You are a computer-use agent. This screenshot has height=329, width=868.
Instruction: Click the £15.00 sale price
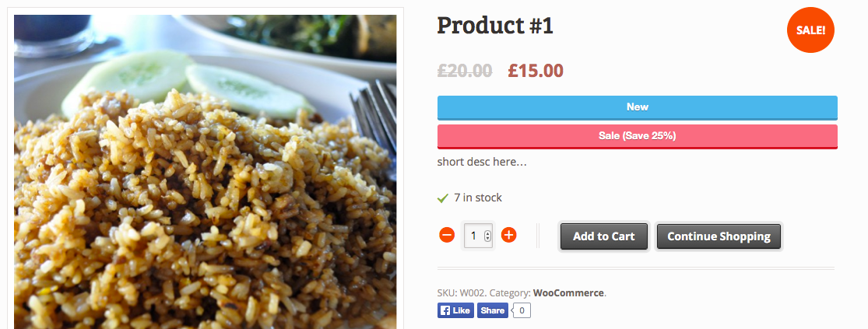click(536, 71)
